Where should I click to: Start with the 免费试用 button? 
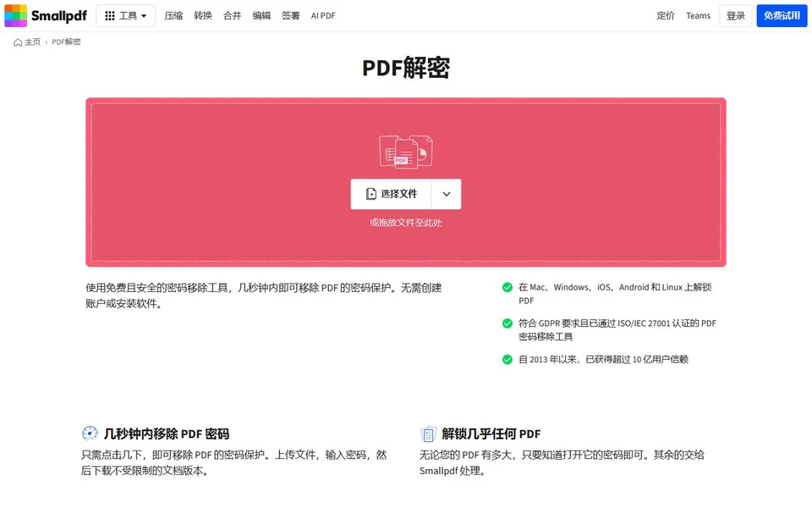click(782, 16)
